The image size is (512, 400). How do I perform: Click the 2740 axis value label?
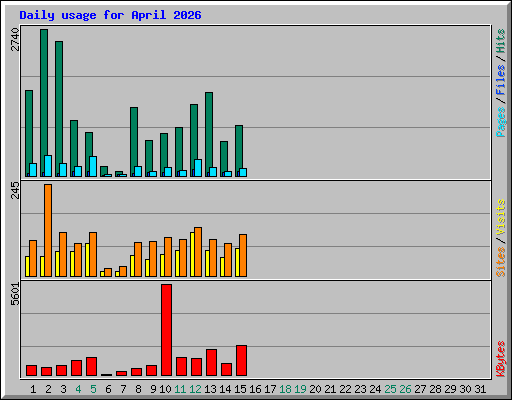point(15,39)
